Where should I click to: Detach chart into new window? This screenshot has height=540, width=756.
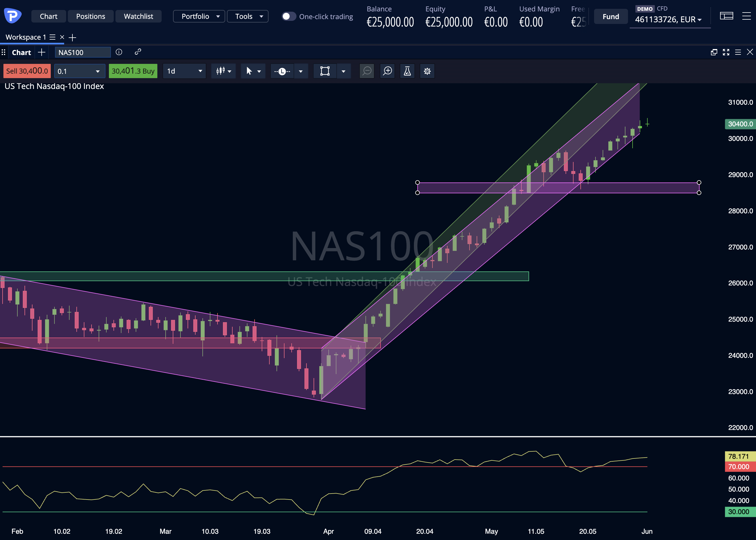pos(714,52)
